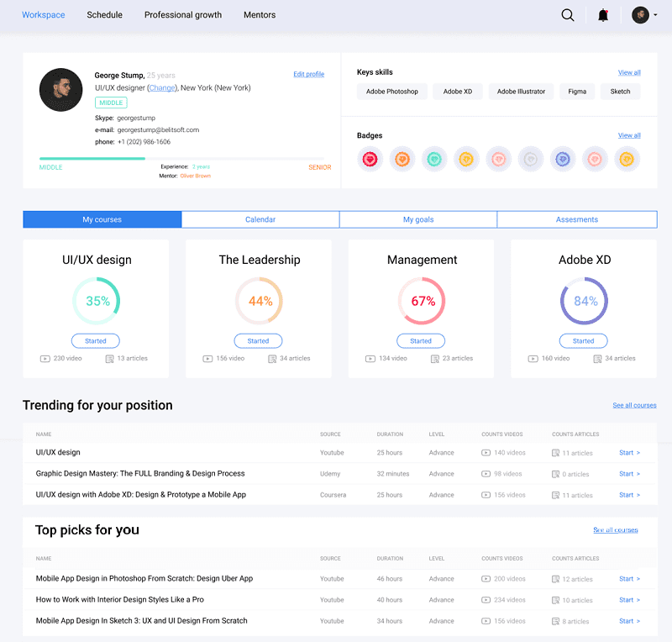Start the Interior Design Styles course
Screen dimensions: 672x642
tap(629, 599)
